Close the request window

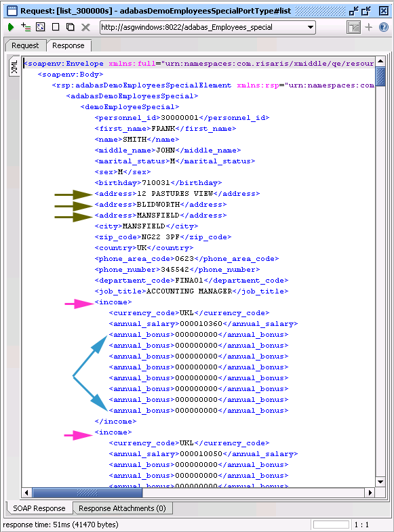pyautogui.click(x=383, y=11)
